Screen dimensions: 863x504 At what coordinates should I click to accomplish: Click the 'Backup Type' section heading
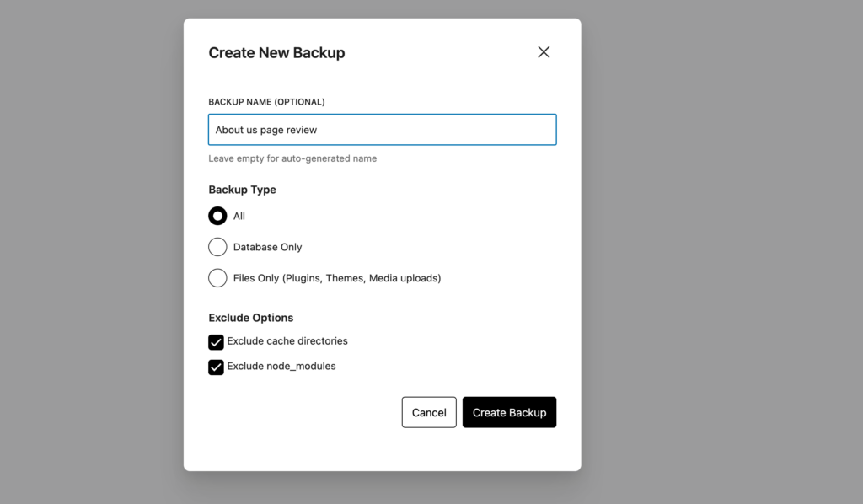click(242, 190)
